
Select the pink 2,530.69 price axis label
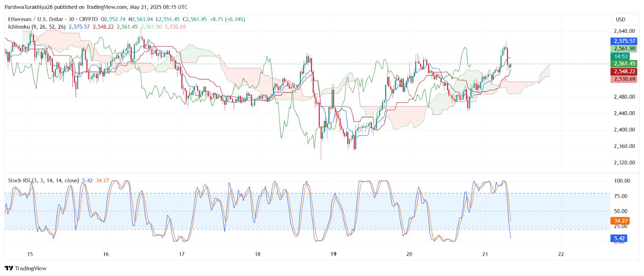tap(624, 79)
